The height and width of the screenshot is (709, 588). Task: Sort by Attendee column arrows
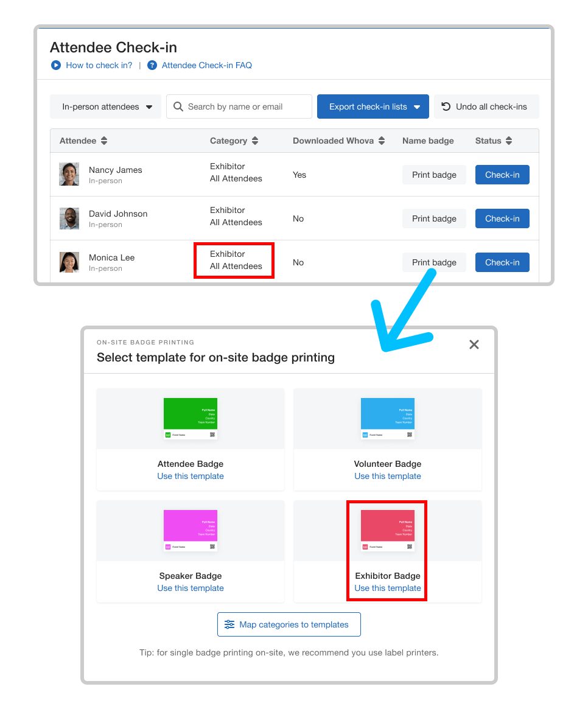104,141
